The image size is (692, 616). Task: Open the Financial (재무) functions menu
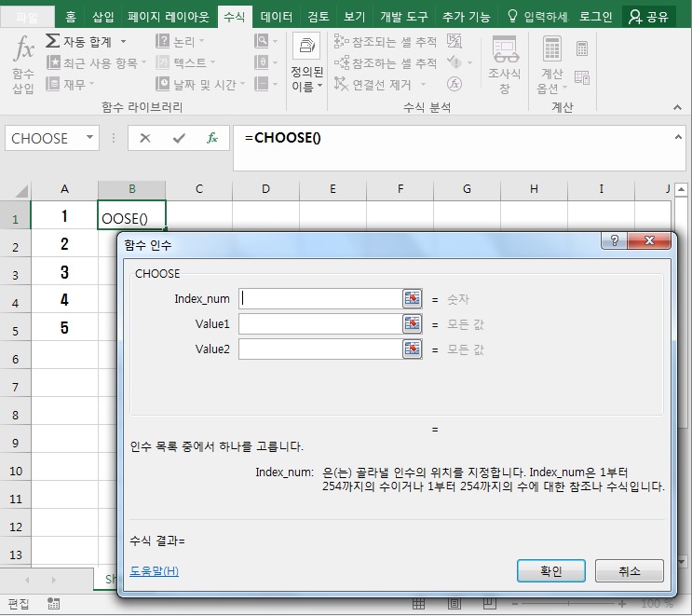pos(70,84)
